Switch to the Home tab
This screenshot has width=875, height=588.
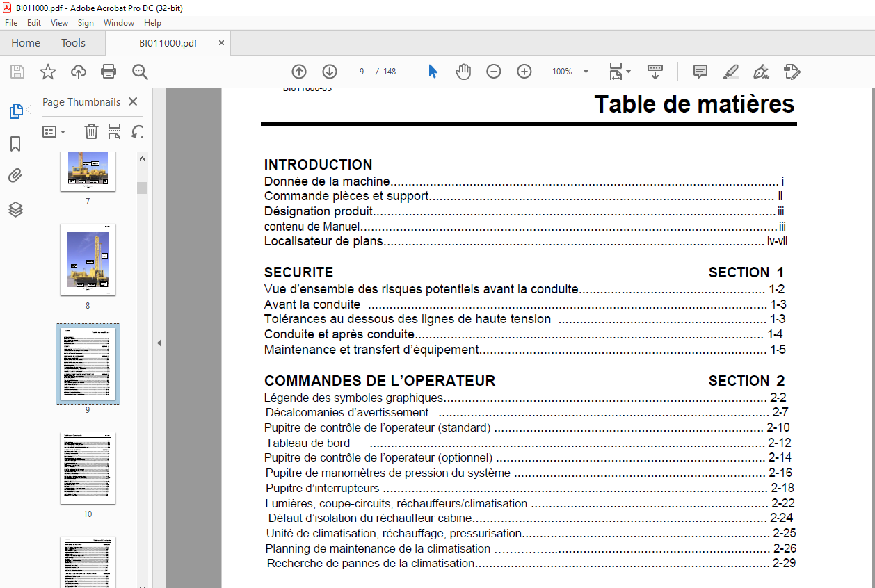pyautogui.click(x=26, y=43)
